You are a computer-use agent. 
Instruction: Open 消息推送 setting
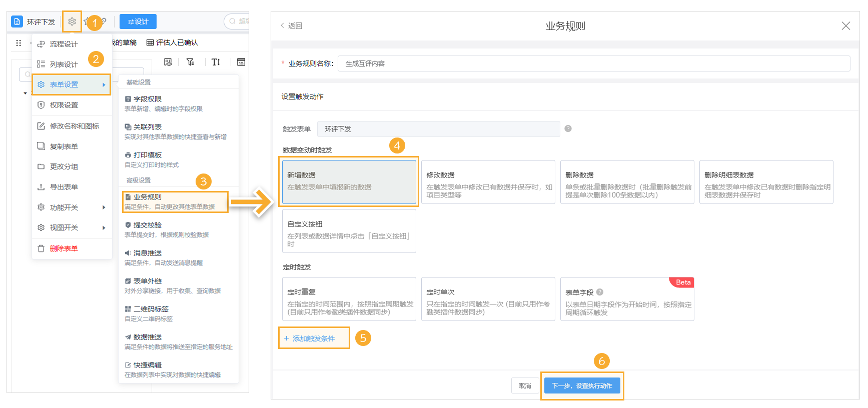pos(178,257)
